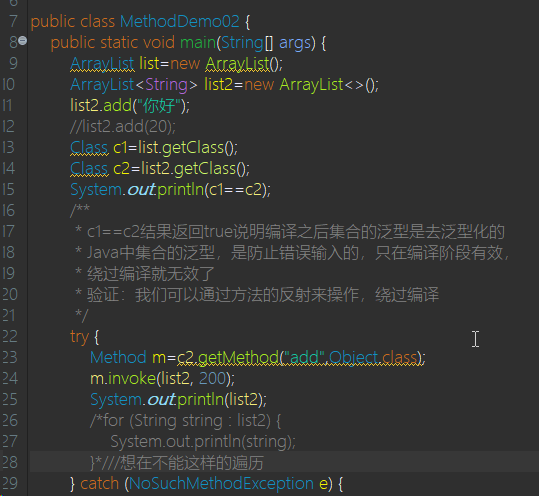Click the catch keyword

pos(99,483)
